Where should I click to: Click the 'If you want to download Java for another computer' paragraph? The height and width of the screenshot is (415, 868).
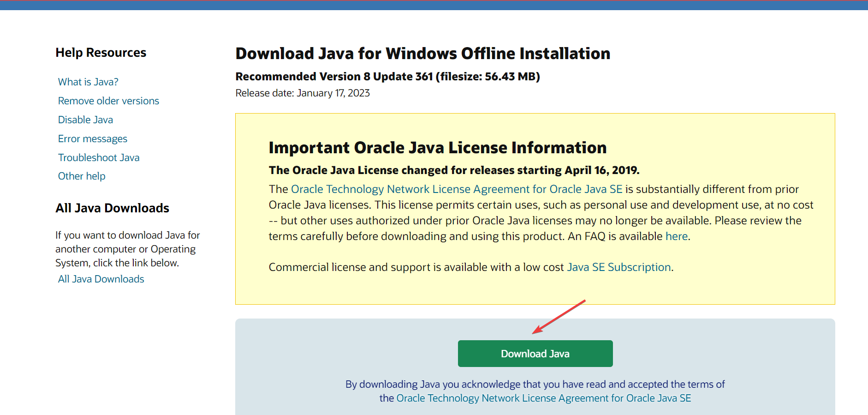point(128,249)
